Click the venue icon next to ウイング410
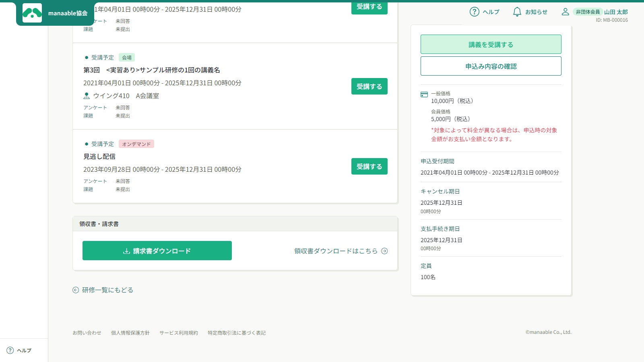644x362 pixels. 87,96
